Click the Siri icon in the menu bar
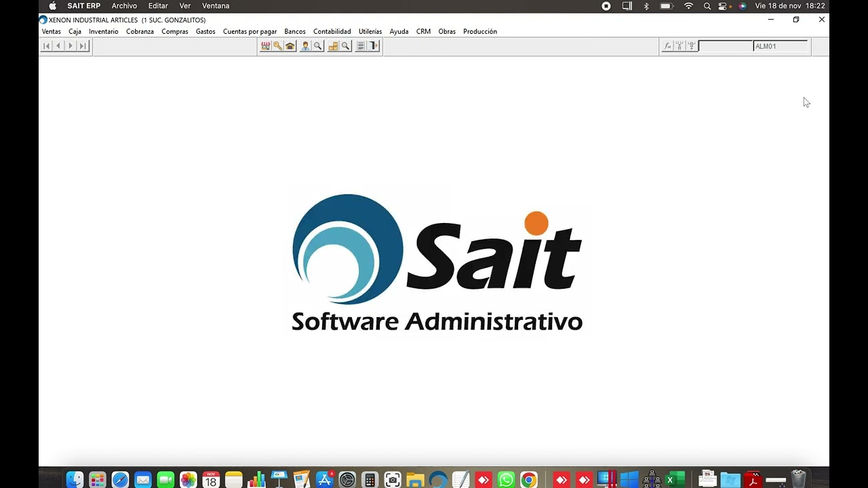The height and width of the screenshot is (488, 868). pyautogui.click(x=743, y=6)
